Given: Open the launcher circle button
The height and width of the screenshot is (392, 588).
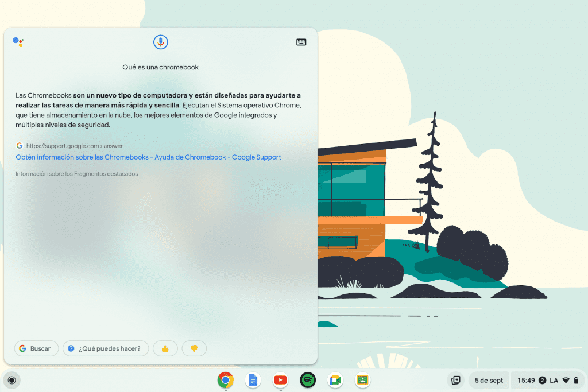Looking at the screenshot, I should coord(11,380).
